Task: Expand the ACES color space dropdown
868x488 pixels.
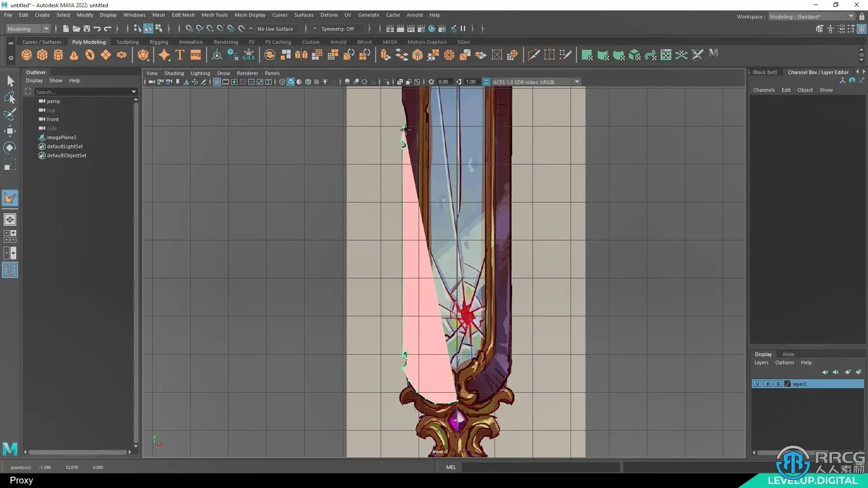Action: (577, 82)
